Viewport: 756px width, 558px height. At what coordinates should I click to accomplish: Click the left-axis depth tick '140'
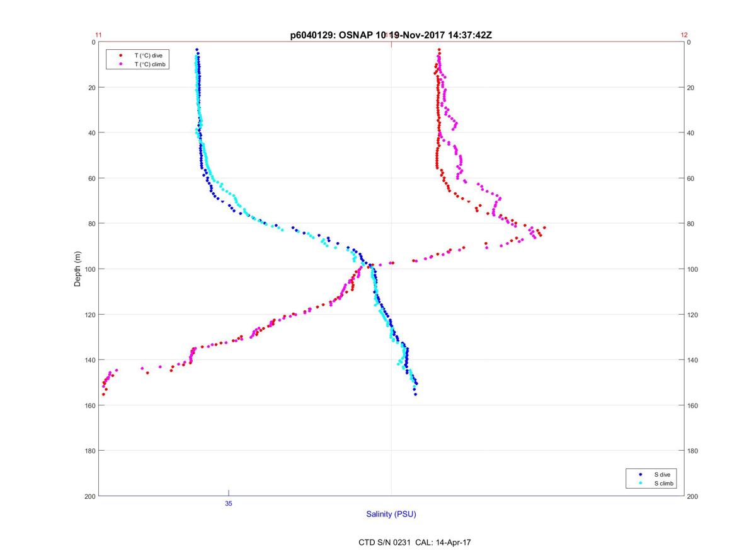(90, 360)
